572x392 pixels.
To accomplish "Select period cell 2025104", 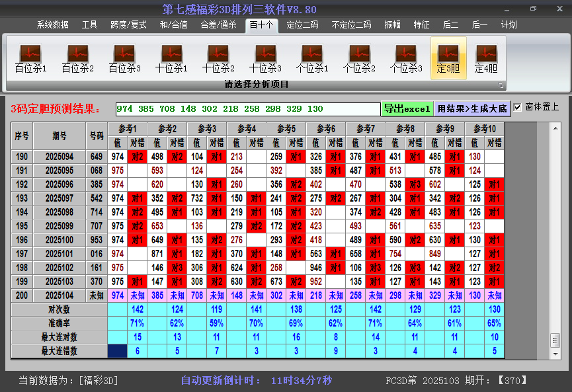I will click(60, 295).
